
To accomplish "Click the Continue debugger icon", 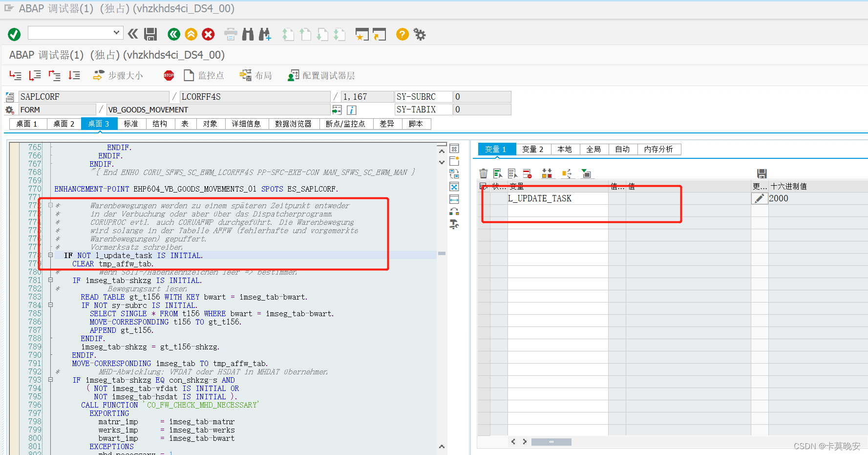I will (74, 75).
